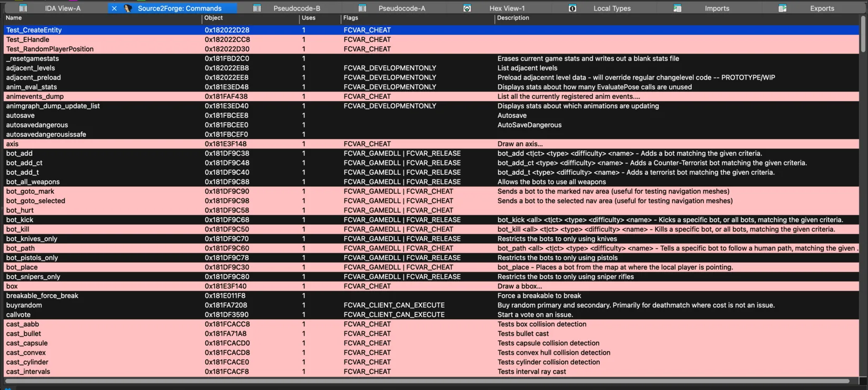The width and height of the screenshot is (868, 390).
Task: Select the Test_RandomPlayerPosition command
Action: 431,49
